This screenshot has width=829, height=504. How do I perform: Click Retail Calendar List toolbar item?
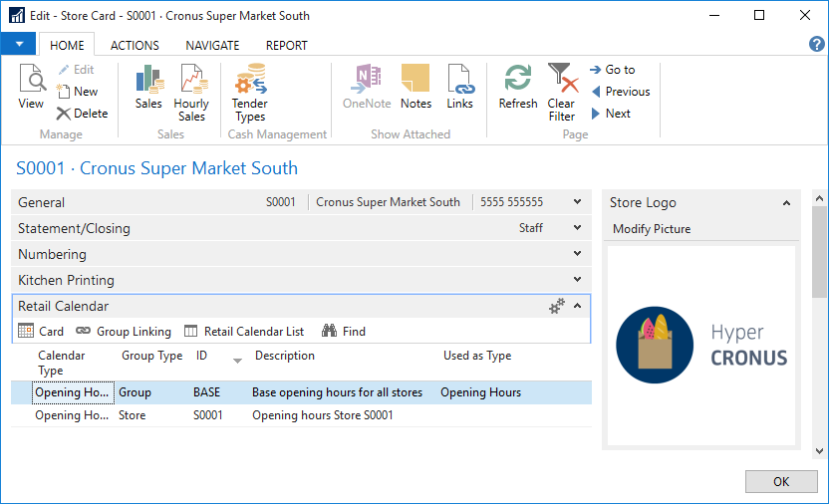pos(245,332)
